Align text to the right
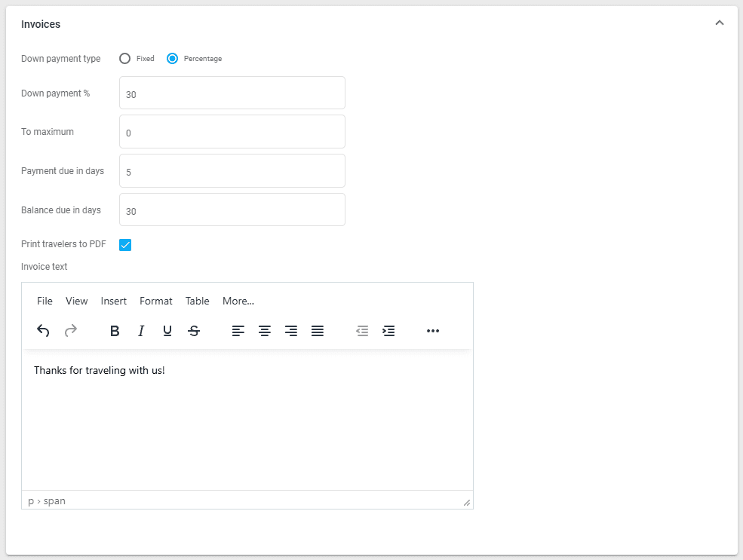Image resolution: width=743 pixels, height=560 pixels. pos(291,331)
